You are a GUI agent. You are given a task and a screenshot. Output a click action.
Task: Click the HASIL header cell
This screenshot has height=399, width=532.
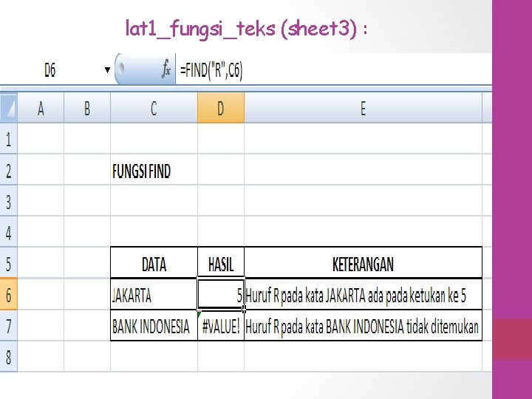221,264
